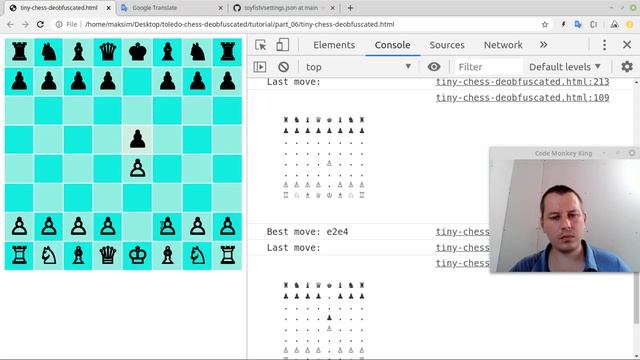
Task: Open the Default levels dropdown
Action: [565, 67]
